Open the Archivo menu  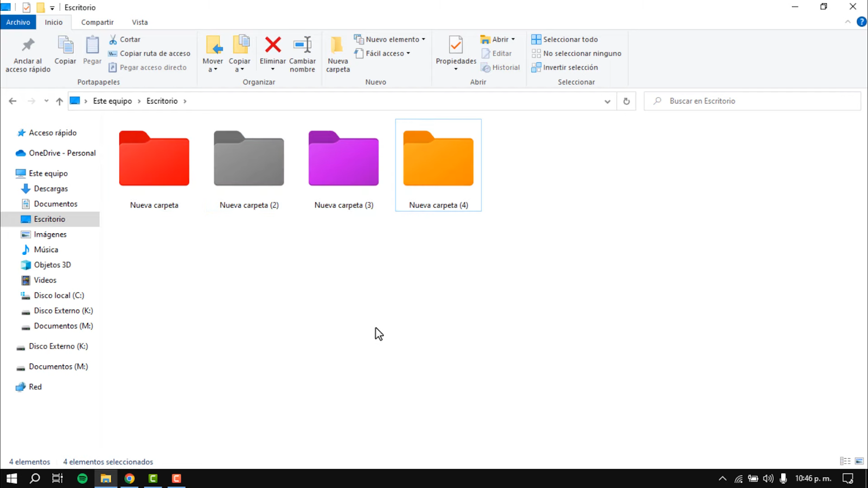[x=18, y=22]
